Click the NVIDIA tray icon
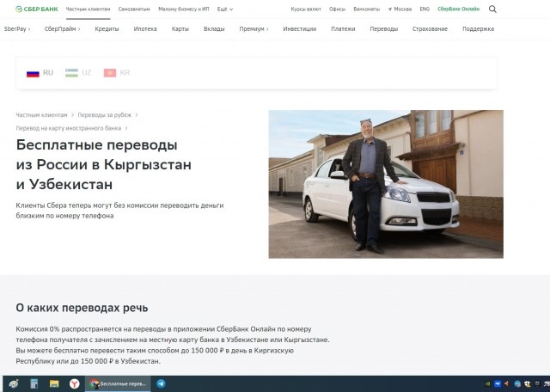The image size is (550, 392). pos(487,384)
